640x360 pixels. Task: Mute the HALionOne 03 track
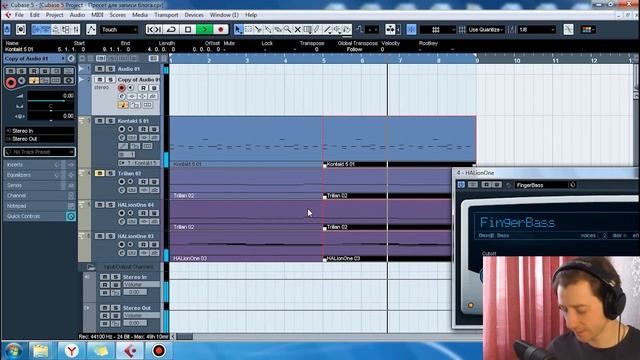(99, 236)
